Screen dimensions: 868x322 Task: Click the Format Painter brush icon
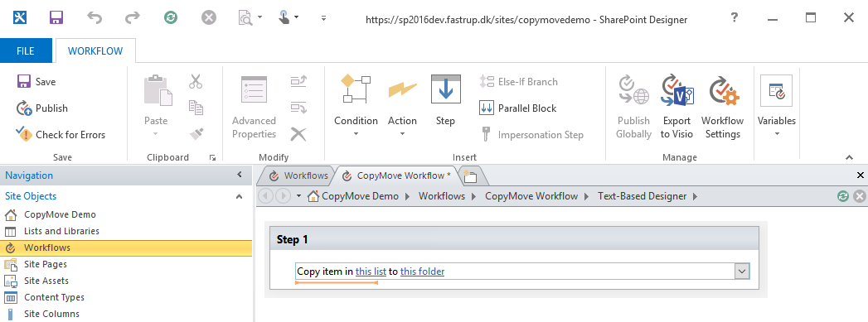point(196,133)
